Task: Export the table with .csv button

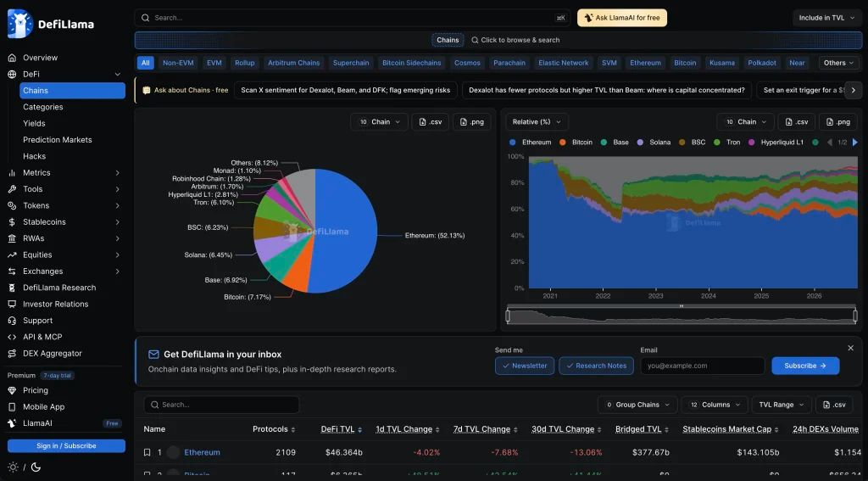Action: click(834, 405)
